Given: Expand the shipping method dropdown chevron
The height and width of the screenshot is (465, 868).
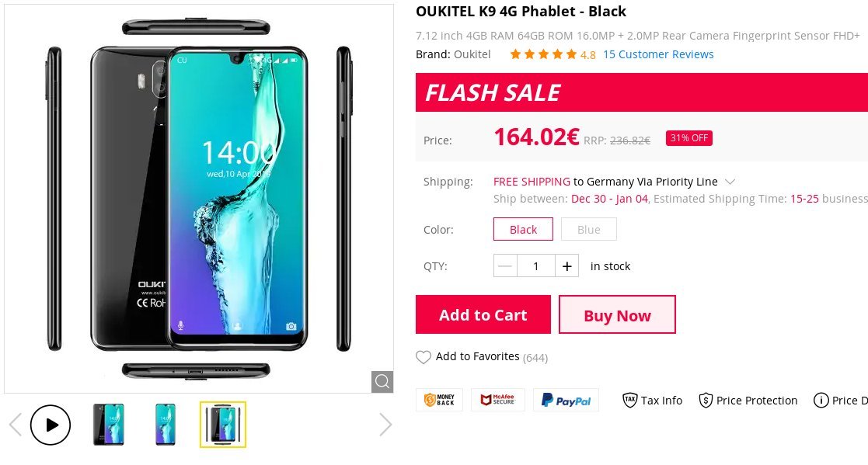Looking at the screenshot, I should (730, 182).
